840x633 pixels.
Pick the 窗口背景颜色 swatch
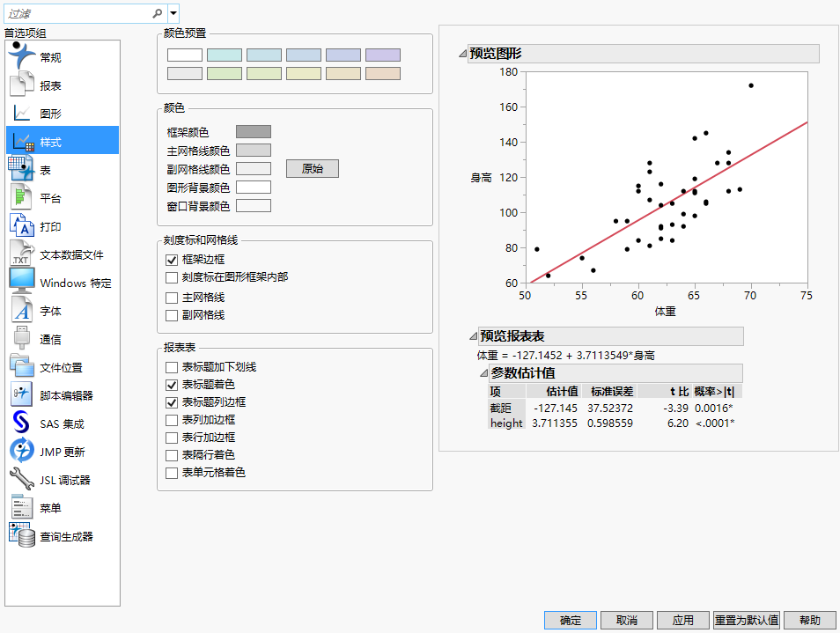click(254, 206)
